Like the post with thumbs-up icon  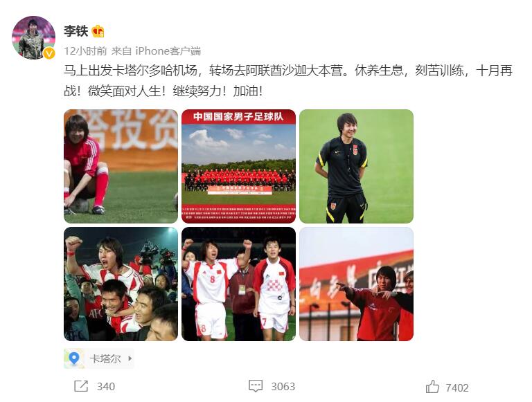coord(432,387)
